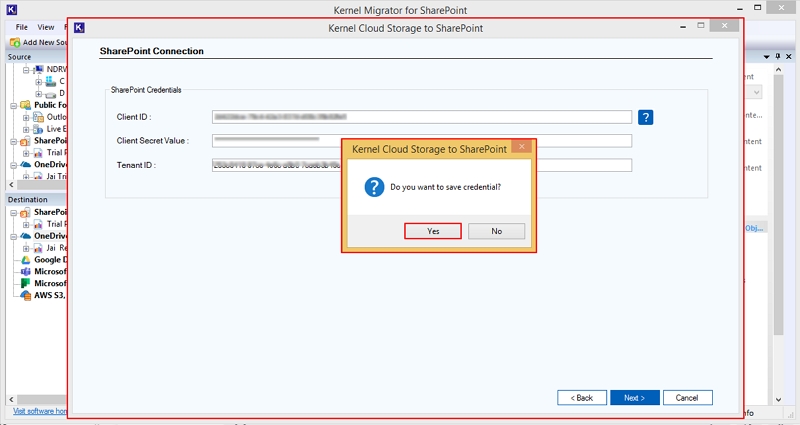Select the AWS S3 icon in Destination

point(26,295)
